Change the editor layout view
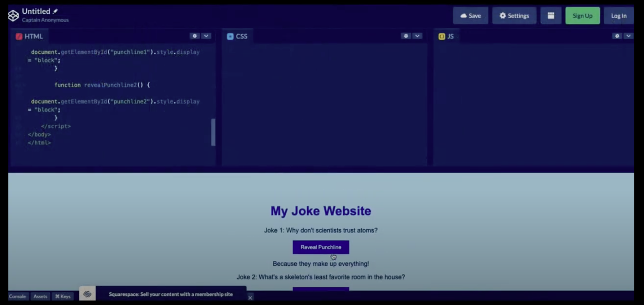The image size is (644, 305). pyautogui.click(x=551, y=16)
